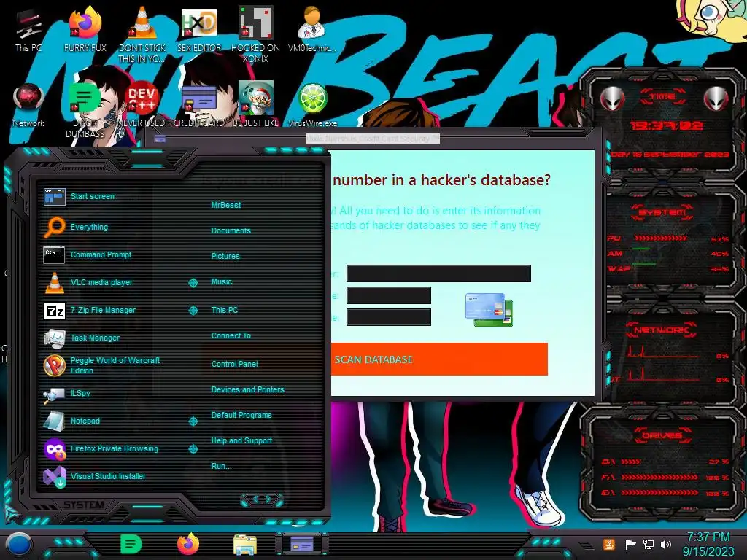Focus the wide card number input field

click(438, 273)
